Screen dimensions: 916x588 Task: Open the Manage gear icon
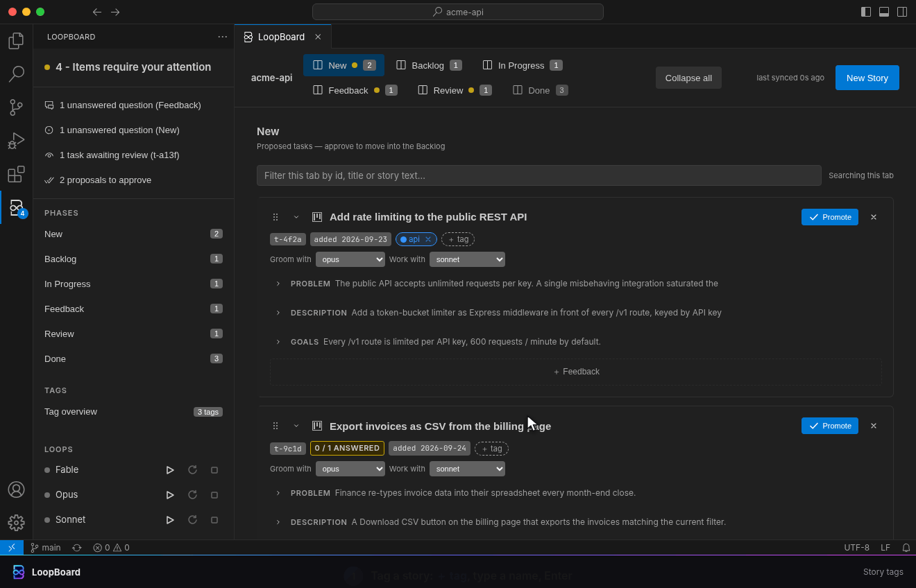(16, 523)
